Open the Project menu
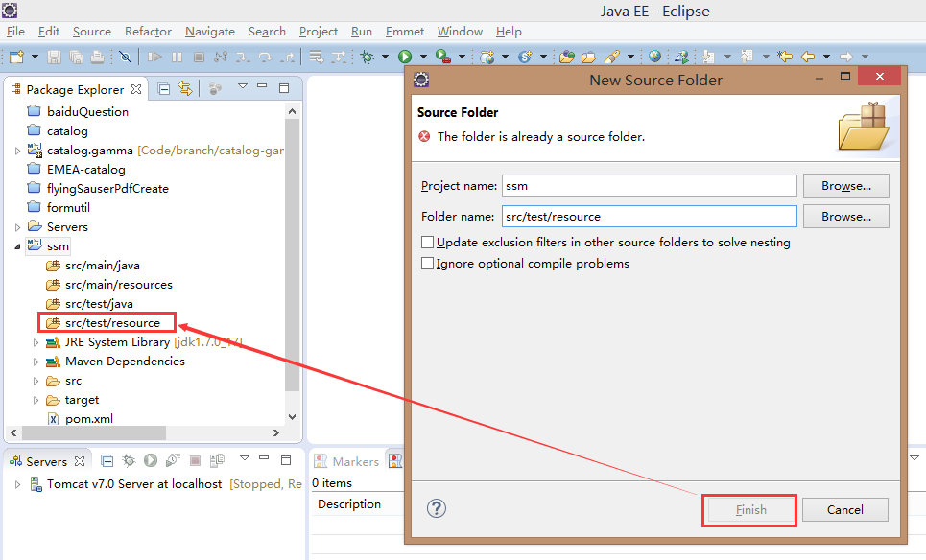Viewport: 926px width, 560px height. point(319,32)
